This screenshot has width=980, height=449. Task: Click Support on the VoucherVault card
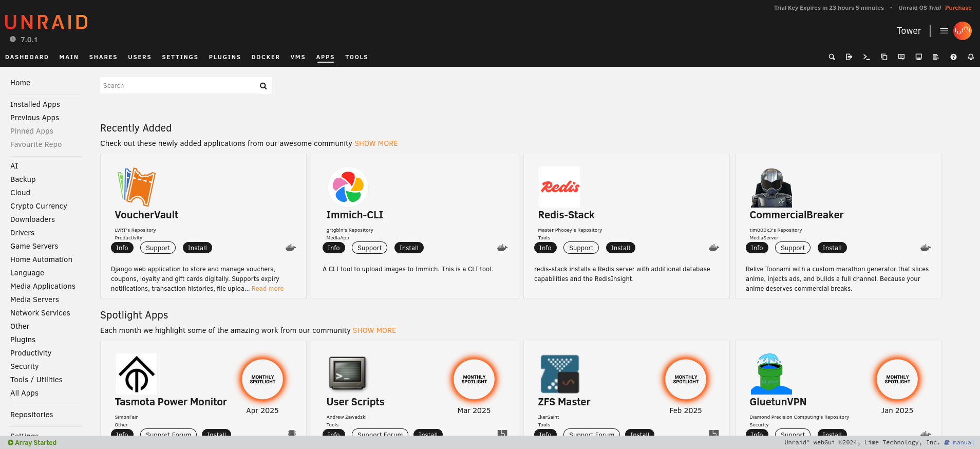click(x=158, y=248)
